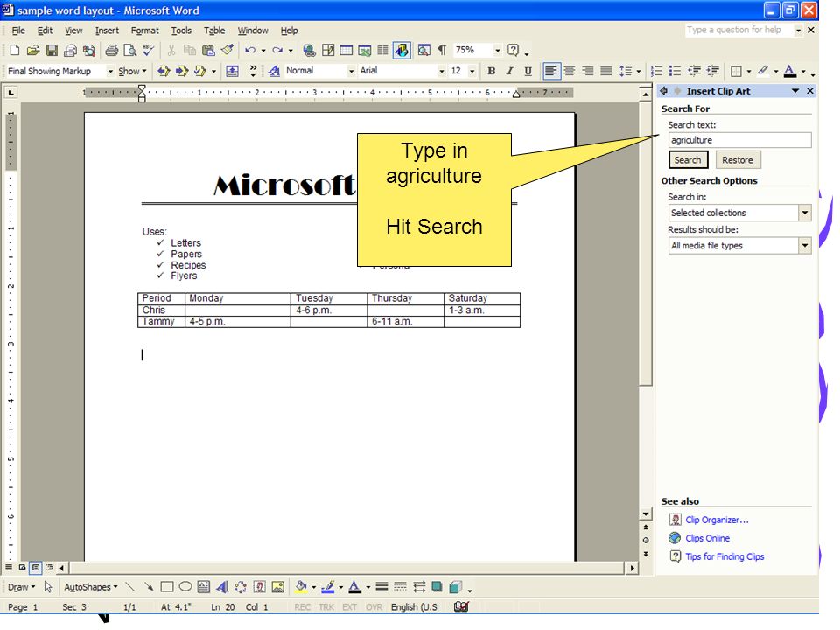Click the Paste clipboard icon
The width and height of the screenshot is (840, 630).
[x=208, y=51]
